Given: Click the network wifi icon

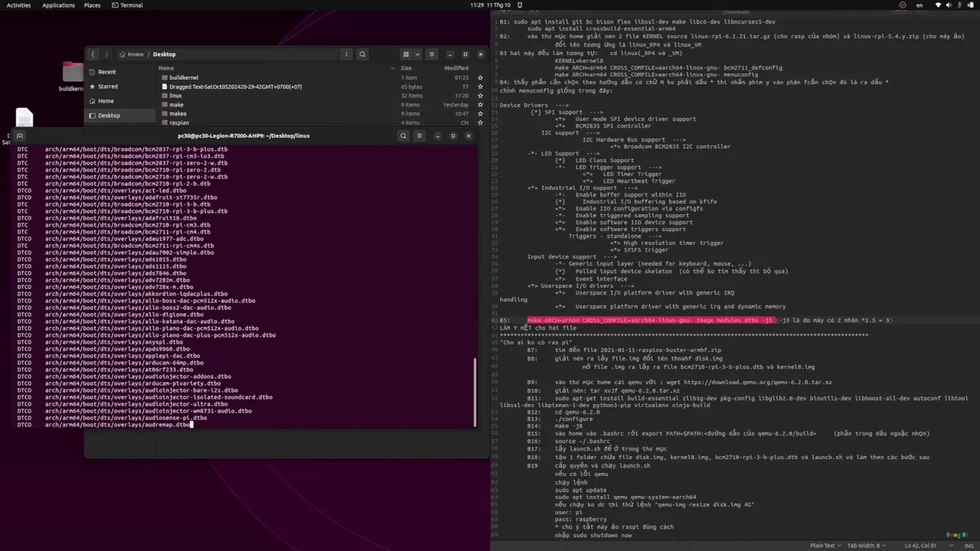Looking at the screenshot, I should [x=936, y=5].
